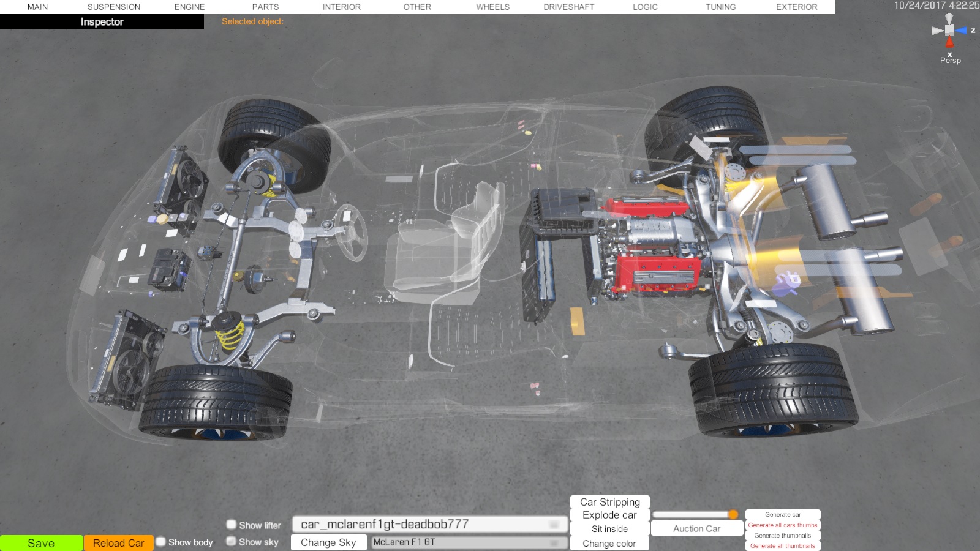Viewport: 980px width, 551px height.
Task: Click the blue Z axis cone on gizmo
Action: (x=961, y=30)
